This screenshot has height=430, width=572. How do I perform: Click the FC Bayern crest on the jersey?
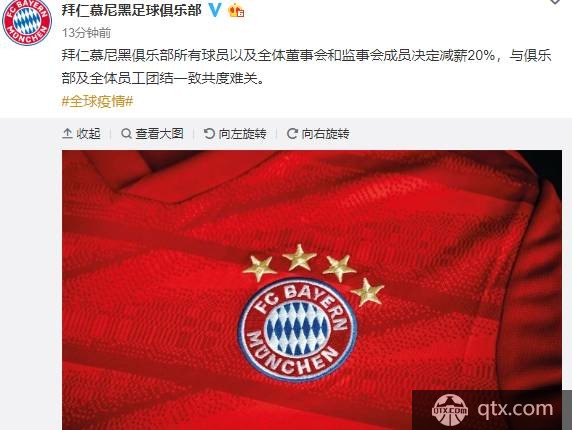pos(297,329)
